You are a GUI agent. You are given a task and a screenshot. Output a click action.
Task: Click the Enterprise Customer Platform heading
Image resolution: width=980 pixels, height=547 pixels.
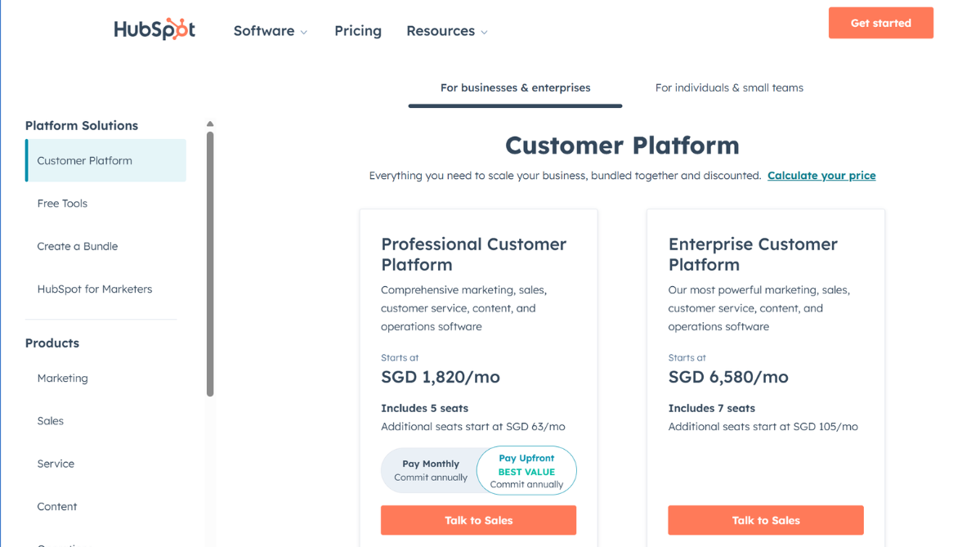753,253
